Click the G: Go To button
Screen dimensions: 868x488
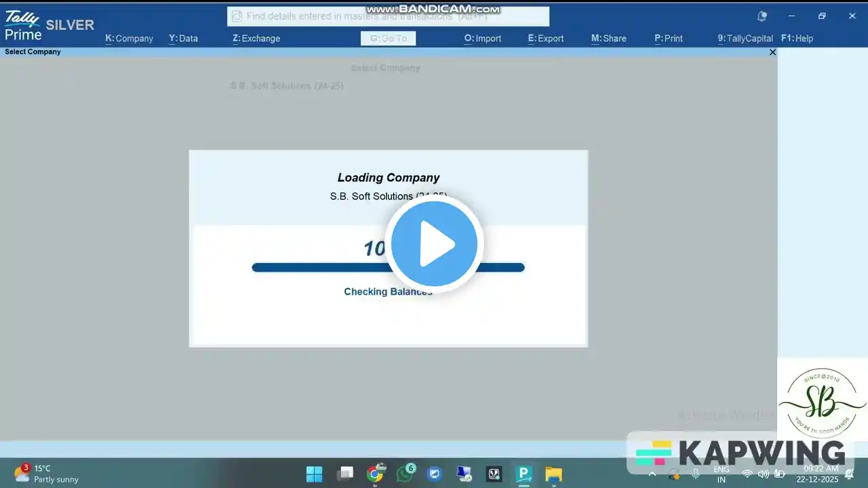(x=388, y=39)
